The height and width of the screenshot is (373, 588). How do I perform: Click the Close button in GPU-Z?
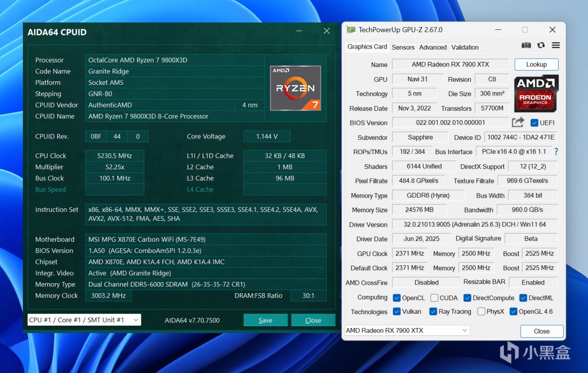542,331
